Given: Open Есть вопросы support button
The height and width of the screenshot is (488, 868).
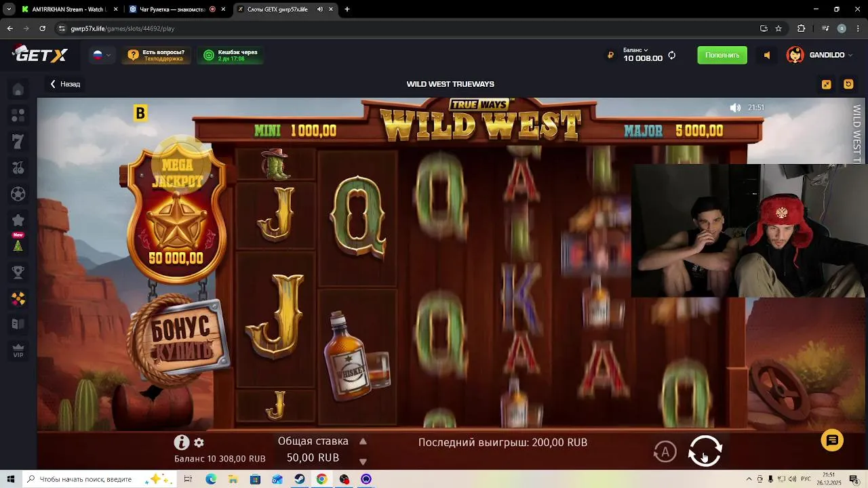Looking at the screenshot, I should click(156, 56).
